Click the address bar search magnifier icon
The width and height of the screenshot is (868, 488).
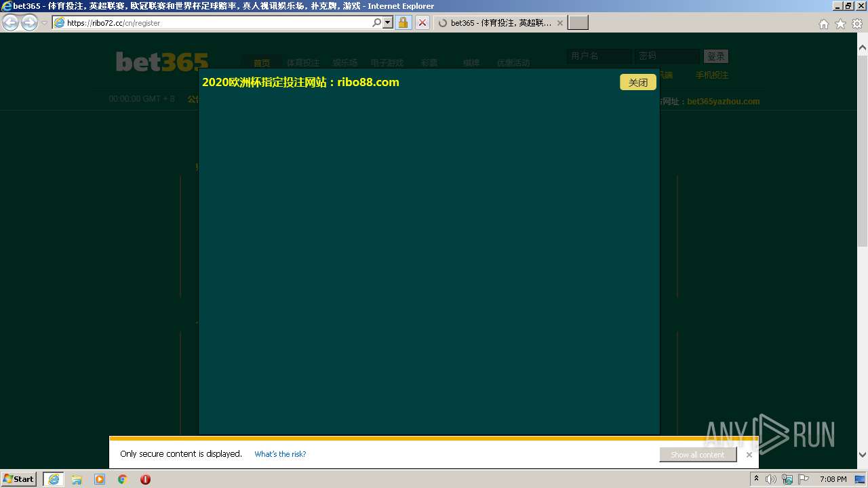(x=376, y=22)
